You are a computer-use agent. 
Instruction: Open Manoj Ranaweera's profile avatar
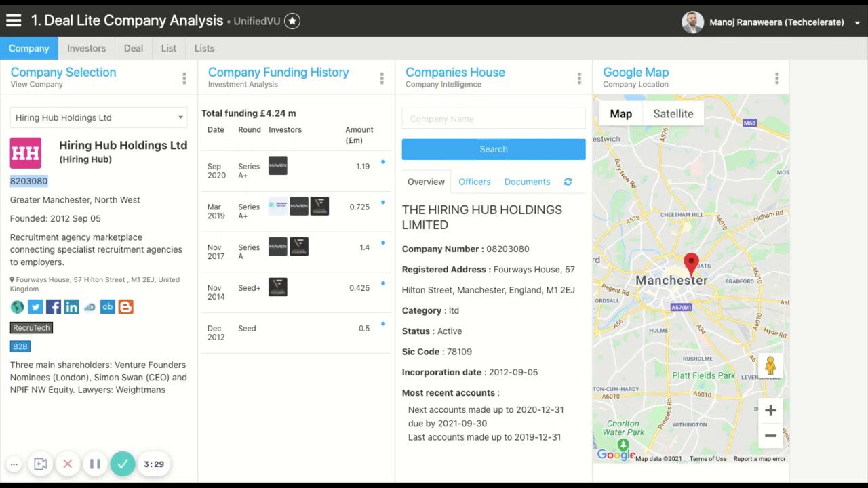[692, 22]
